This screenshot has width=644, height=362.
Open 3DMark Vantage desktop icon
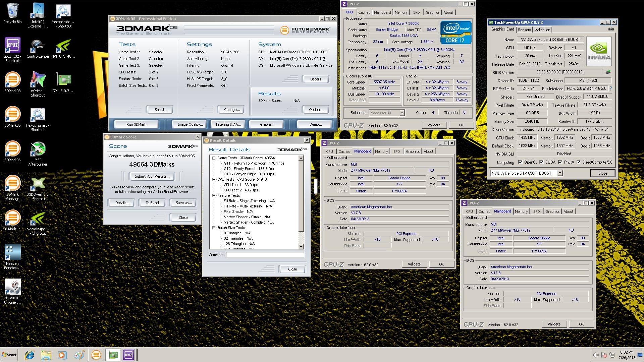pyautogui.click(x=12, y=188)
